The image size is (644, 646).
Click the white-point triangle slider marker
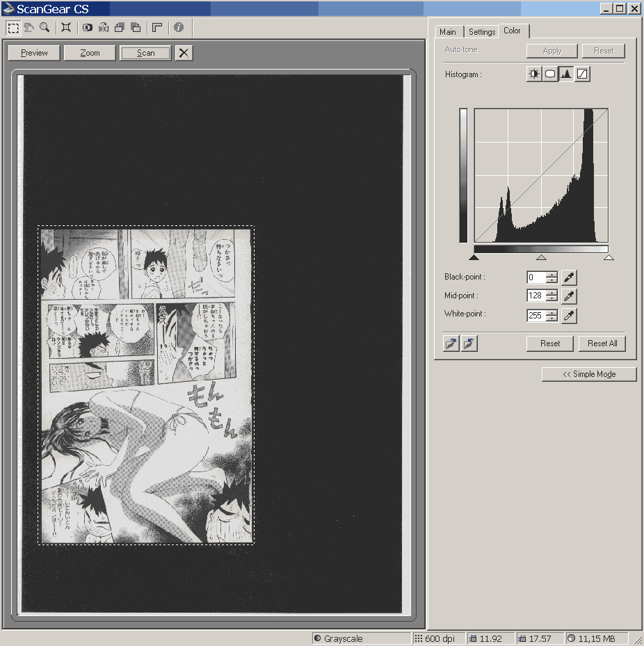click(609, 257)
